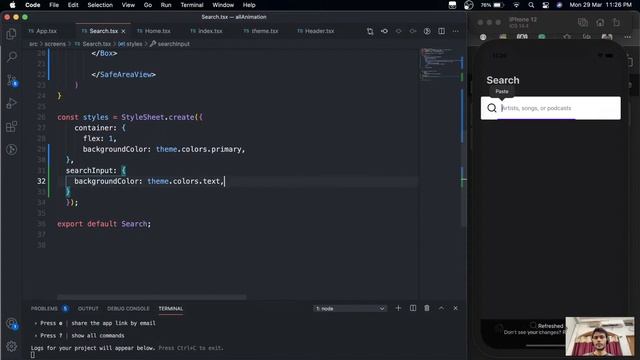Open the Help menu
Image resolution: width=640 pixels, height=360 pixels.
(249, 5)
